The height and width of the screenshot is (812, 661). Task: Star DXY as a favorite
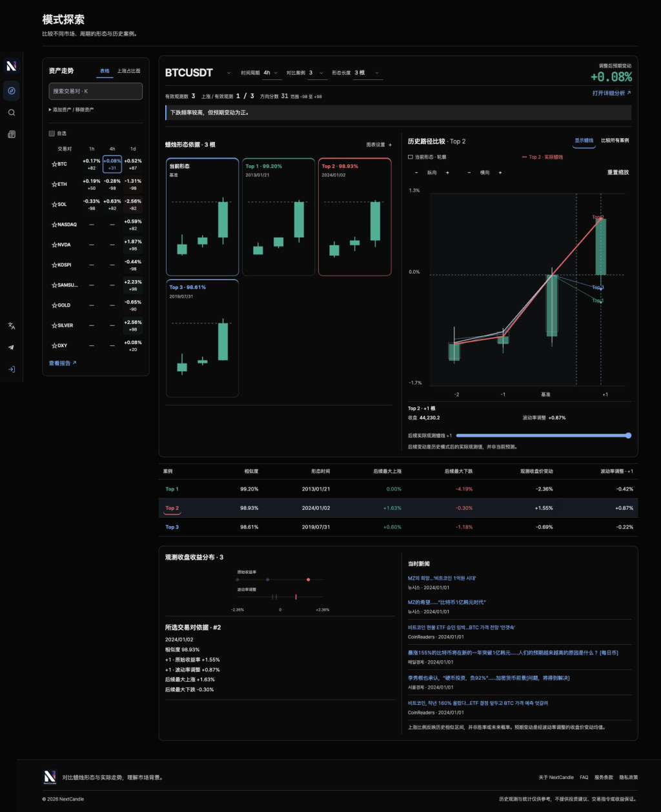pos(54,345)
